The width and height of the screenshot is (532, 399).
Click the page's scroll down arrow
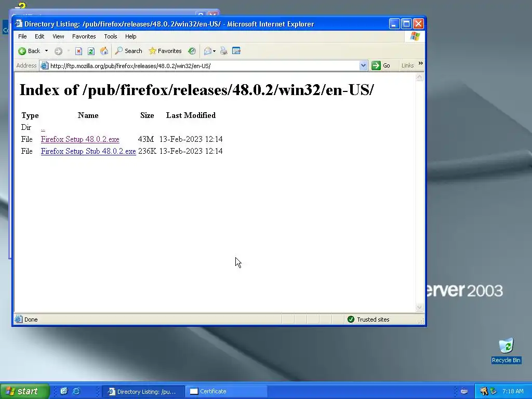[419, 308]
